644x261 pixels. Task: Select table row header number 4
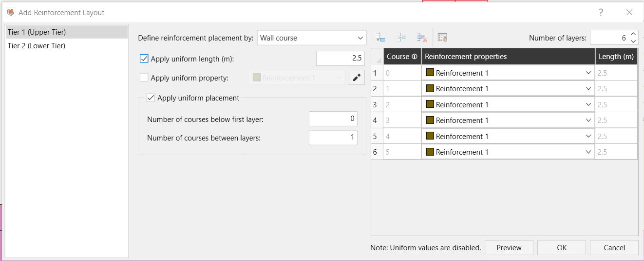[377, 120]
